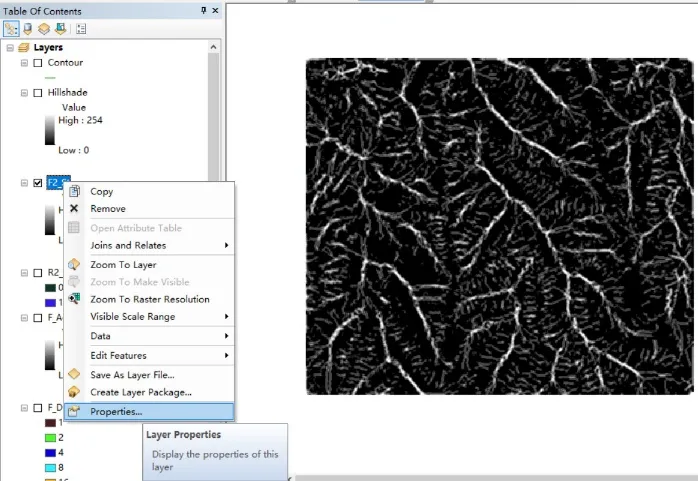The height and width of the screenshot is (481, 698).
Task: Click the blue R2 value 1 swatch
Action: pyautogui.click(x=50, y=303)
